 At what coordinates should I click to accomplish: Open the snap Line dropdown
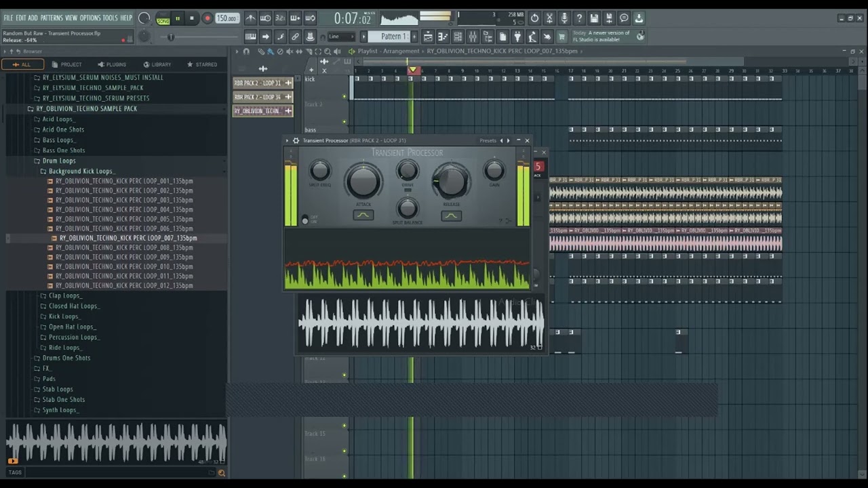pos(341,37)
